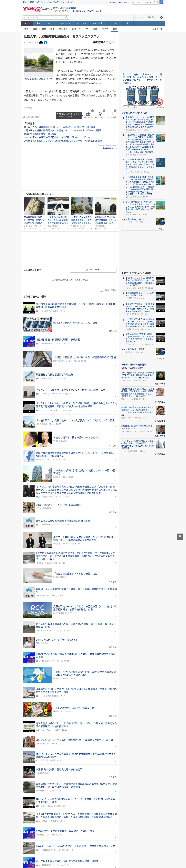Click the ログイン link

coord(57,11)
